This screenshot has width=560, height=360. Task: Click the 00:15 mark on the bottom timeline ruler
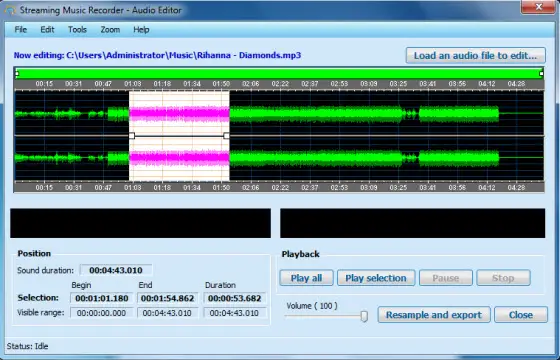coord(44,187)
